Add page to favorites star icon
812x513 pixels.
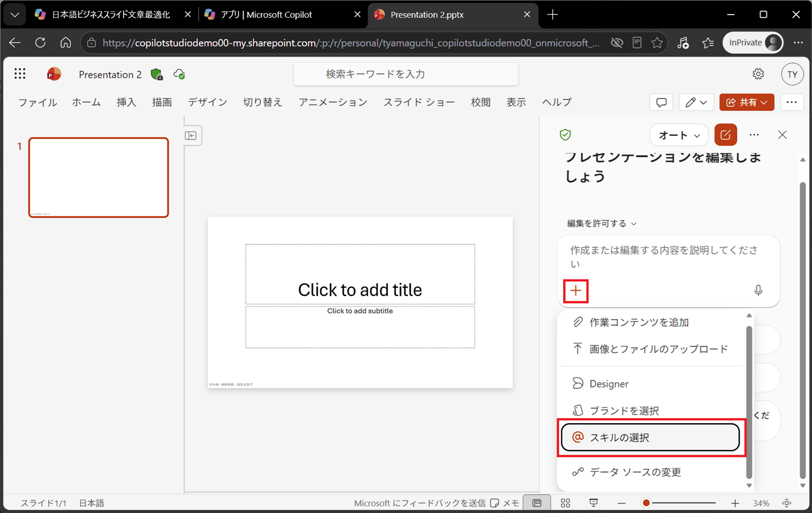tap(657, 43)
